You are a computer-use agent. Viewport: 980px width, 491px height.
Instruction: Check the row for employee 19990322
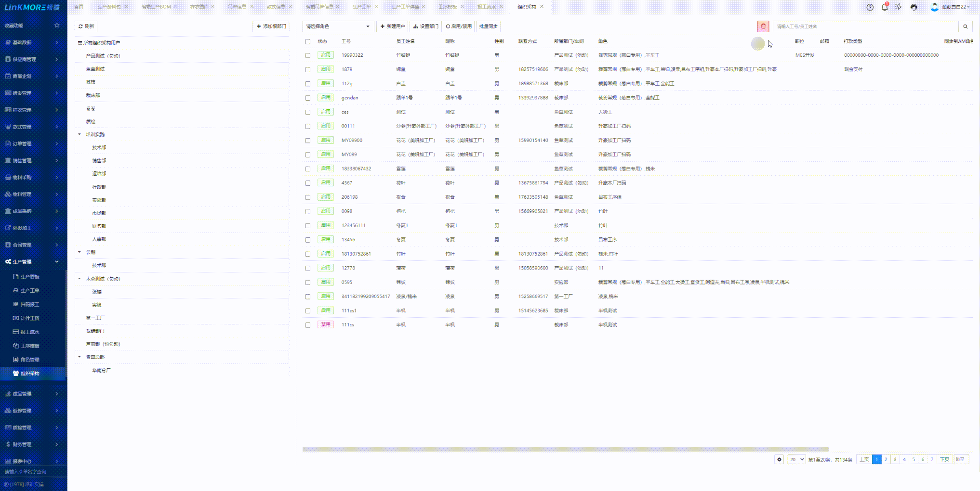[x=308, y=55]
